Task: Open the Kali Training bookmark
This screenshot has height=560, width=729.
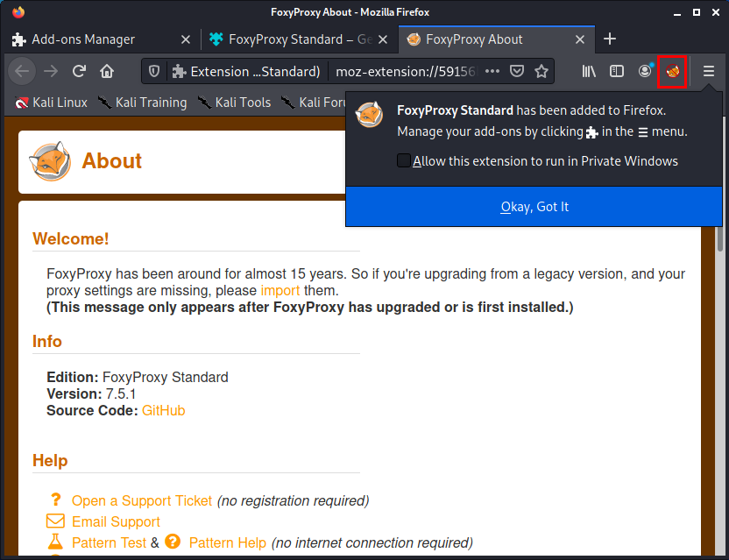Action: [142, 103]
